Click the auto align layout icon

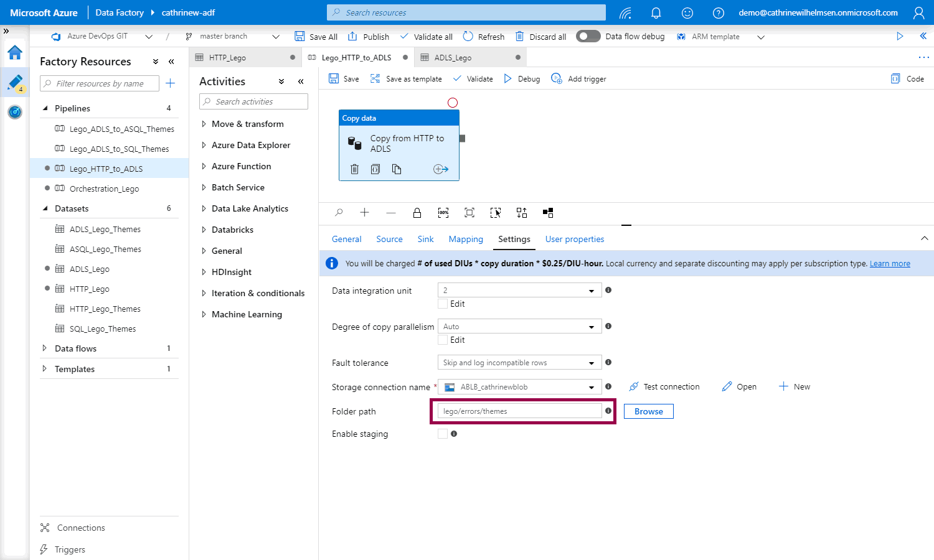point(522,213)
